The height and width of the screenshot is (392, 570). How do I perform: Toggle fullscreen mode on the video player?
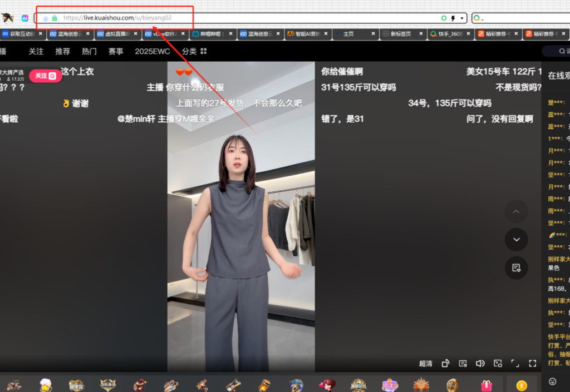(533, 364)
